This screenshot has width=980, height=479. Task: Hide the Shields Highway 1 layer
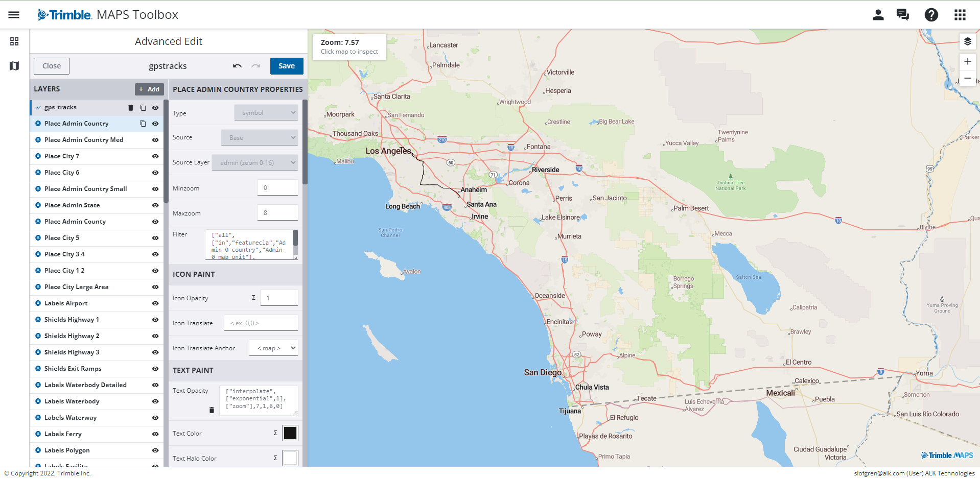[x=155, y=320]
